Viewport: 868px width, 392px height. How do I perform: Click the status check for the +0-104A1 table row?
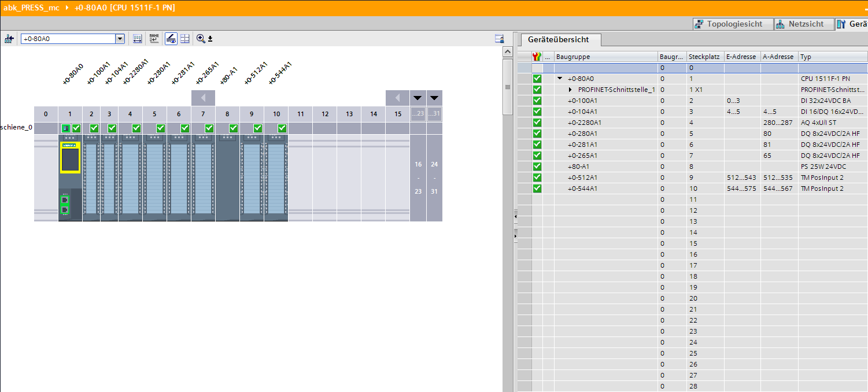coord(537,112)
